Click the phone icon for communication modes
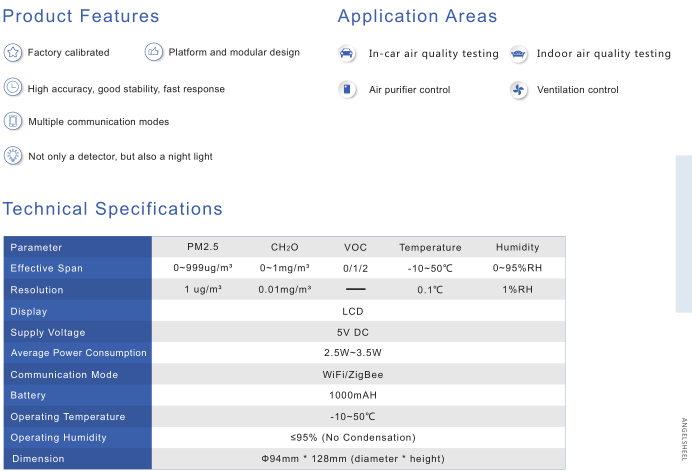692x471 pixels. (x=13, y=121)
